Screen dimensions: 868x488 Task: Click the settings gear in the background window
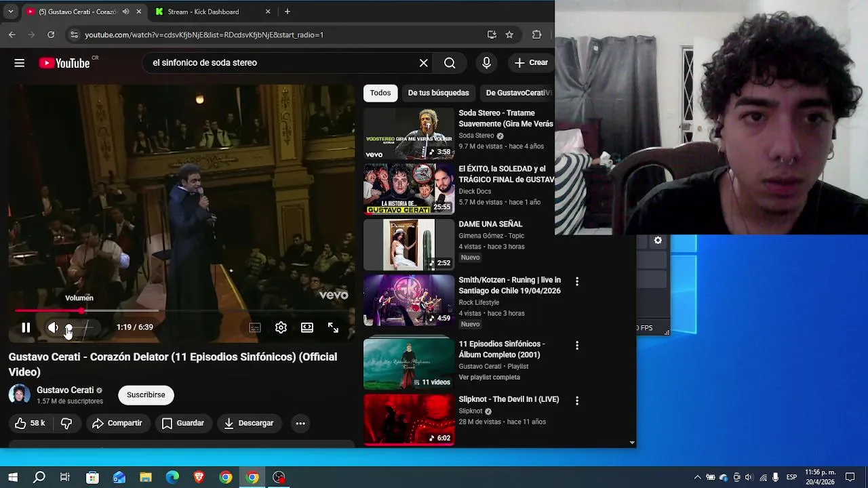click(x=658, y=241)
